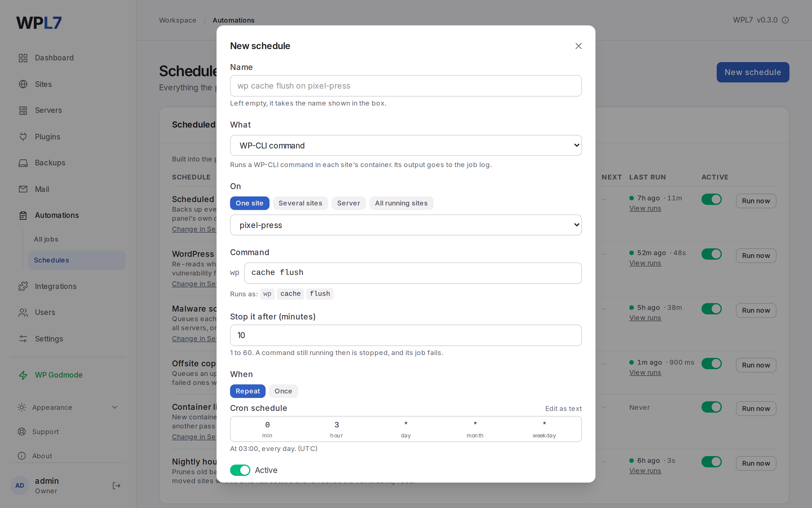Select the Server target option
This screenshot has height=508, width=812.
[348, 203]
